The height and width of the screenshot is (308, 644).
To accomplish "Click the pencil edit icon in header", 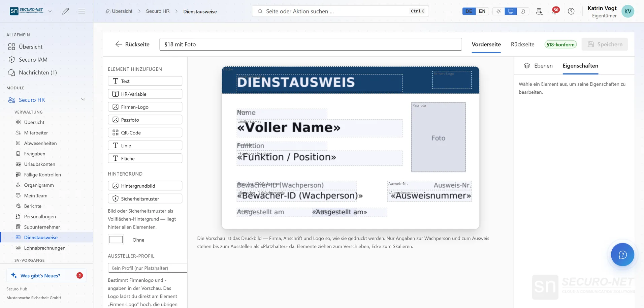I will pyautogui.click(x=66, y=11).
